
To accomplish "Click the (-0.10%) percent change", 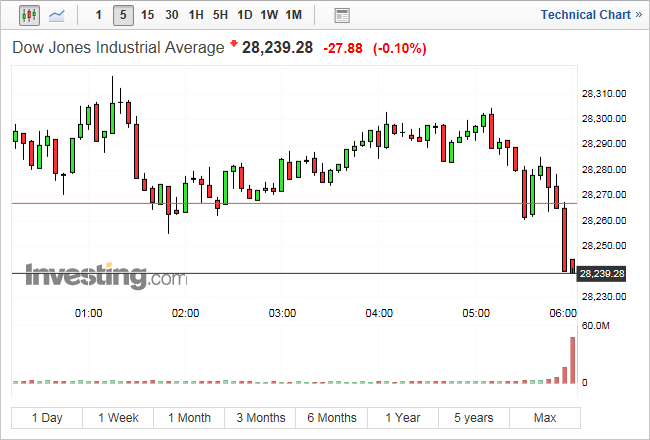I will tap(400, 49).
